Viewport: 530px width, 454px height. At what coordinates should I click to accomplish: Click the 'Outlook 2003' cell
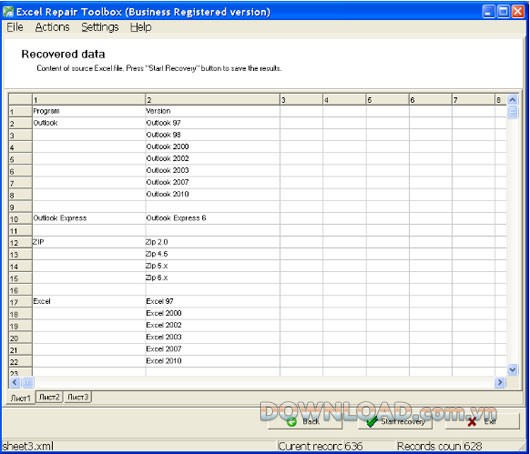pos(213,170)
